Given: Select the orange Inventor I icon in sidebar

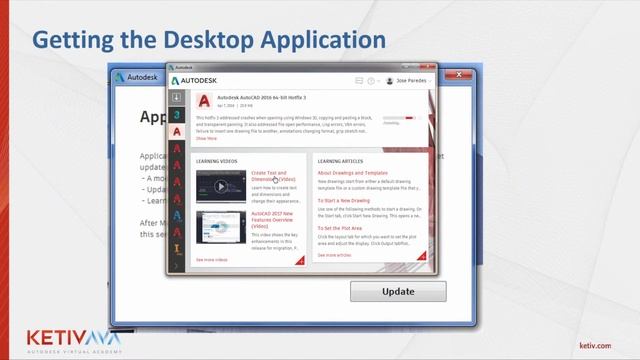Looking at the screenshot, I should 177,249.
